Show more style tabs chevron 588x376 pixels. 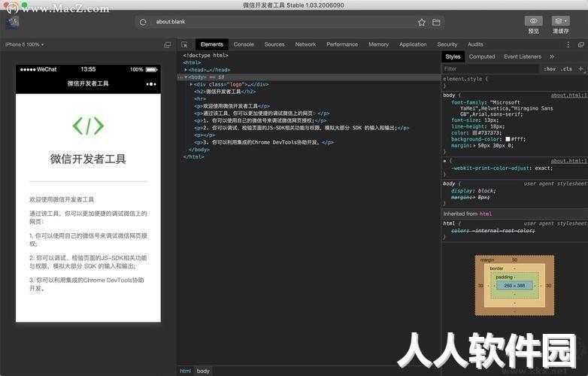pos(552,56)
